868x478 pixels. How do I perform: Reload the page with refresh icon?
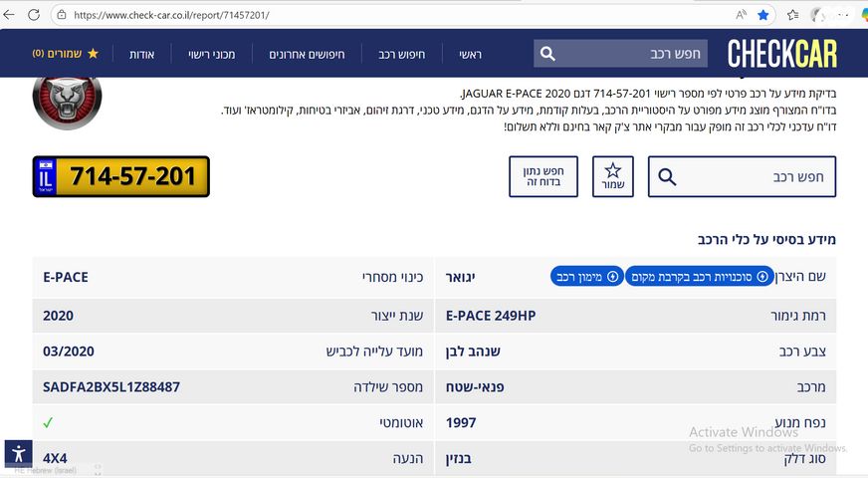pyautogui.click(x=34, y=15)
